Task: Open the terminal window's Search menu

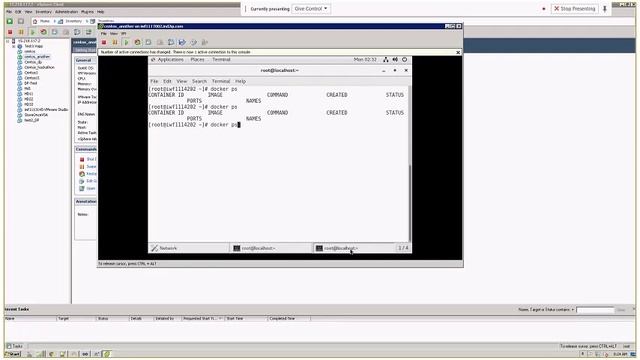Action: pos(200,81)
